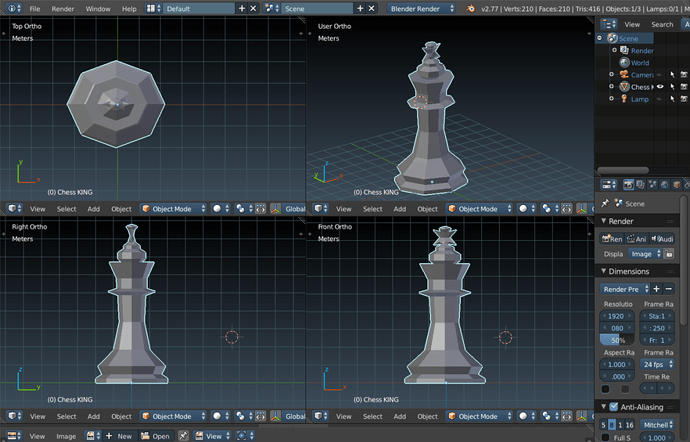This screenshot has width=690, height=442.
Task: Click the Lamp object icon in outliner
Action: pyautogui.click(x=623, y=100)
